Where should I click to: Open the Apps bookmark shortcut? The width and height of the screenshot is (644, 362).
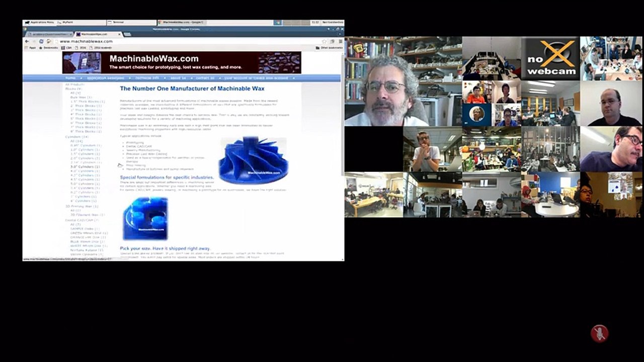(x=30, y=48)
